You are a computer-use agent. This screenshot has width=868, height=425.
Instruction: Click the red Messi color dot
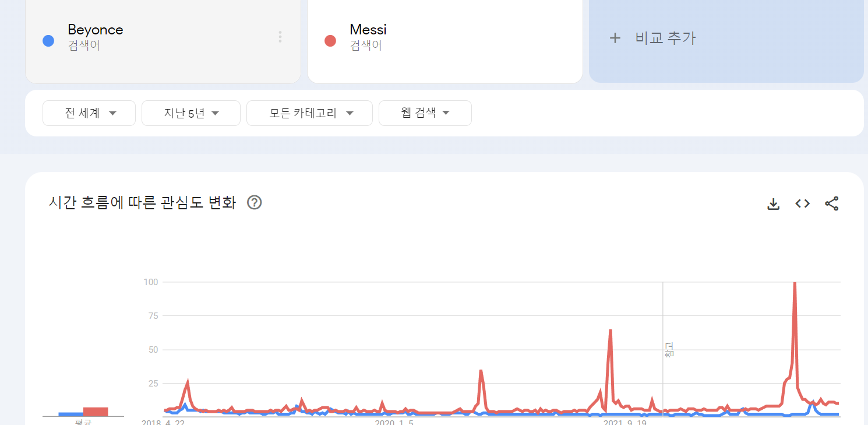coord(330,41)
